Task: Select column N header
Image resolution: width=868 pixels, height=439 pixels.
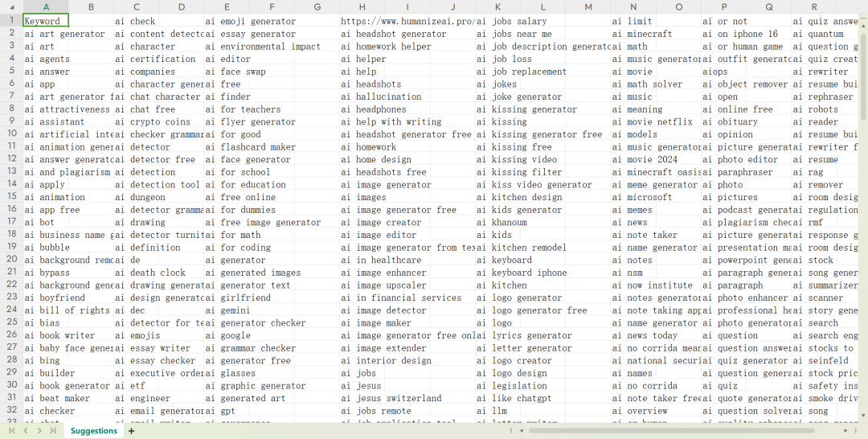Action: pyautogui.click(x=633, y=7)
